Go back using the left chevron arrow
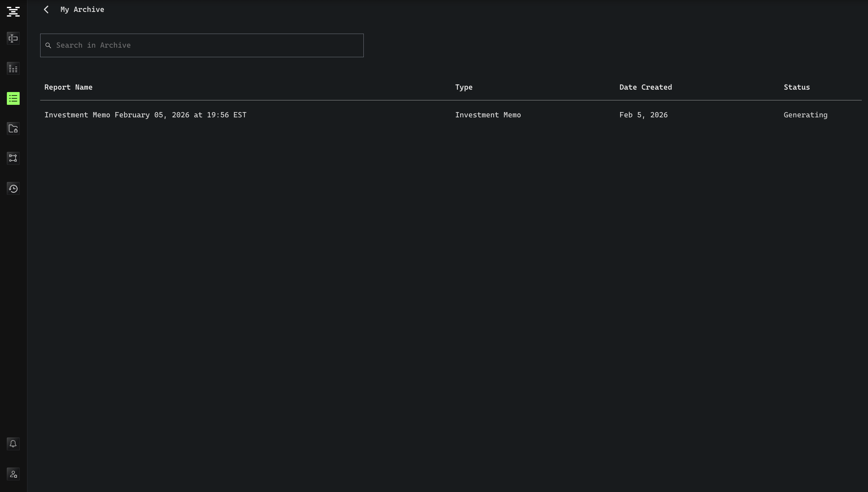Screen dimensions: 868x492 tap(46, 10)
